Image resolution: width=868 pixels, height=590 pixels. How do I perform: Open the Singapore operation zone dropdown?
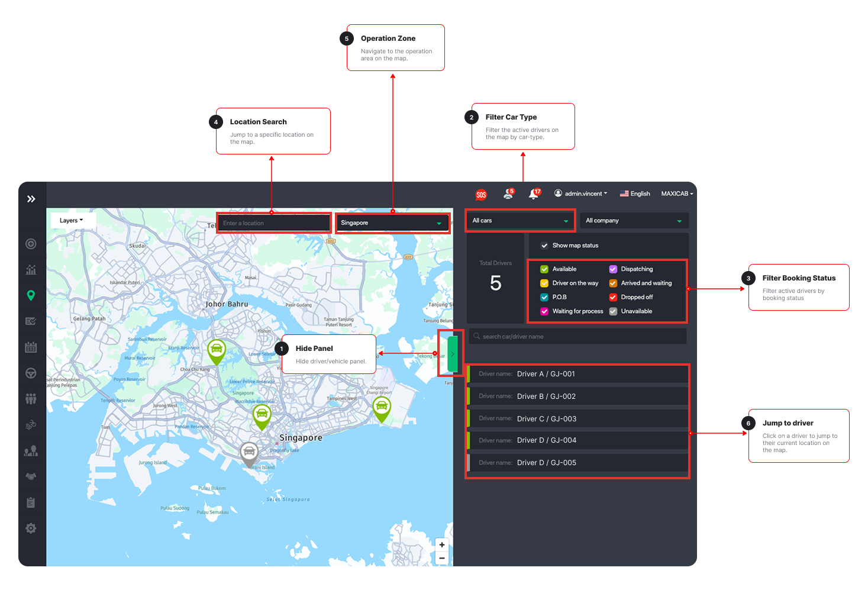392,223
